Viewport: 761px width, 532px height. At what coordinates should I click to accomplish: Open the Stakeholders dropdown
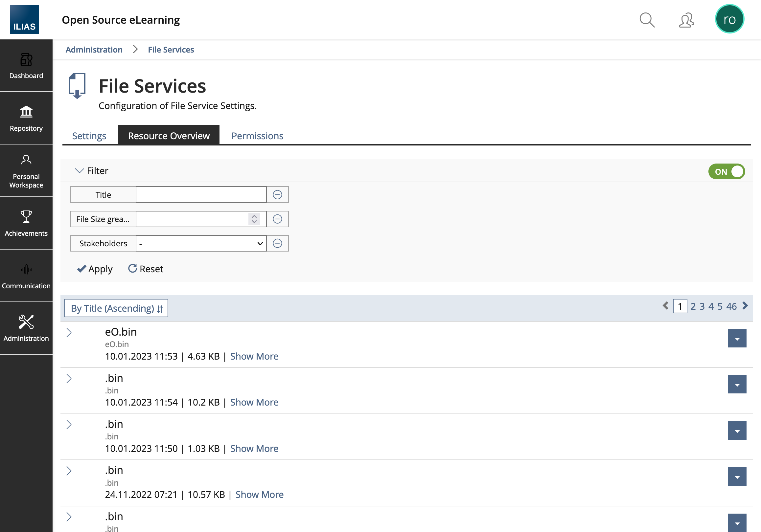pos(201,243)
